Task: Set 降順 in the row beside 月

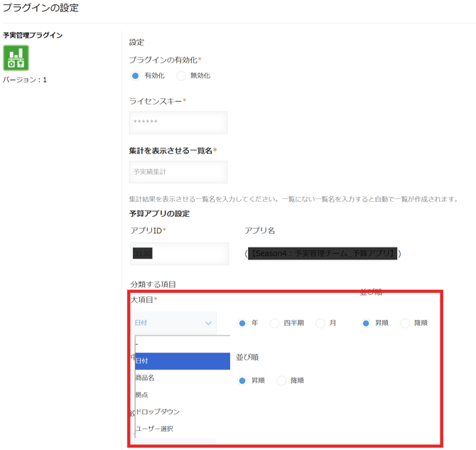Action: click(405, 323)
